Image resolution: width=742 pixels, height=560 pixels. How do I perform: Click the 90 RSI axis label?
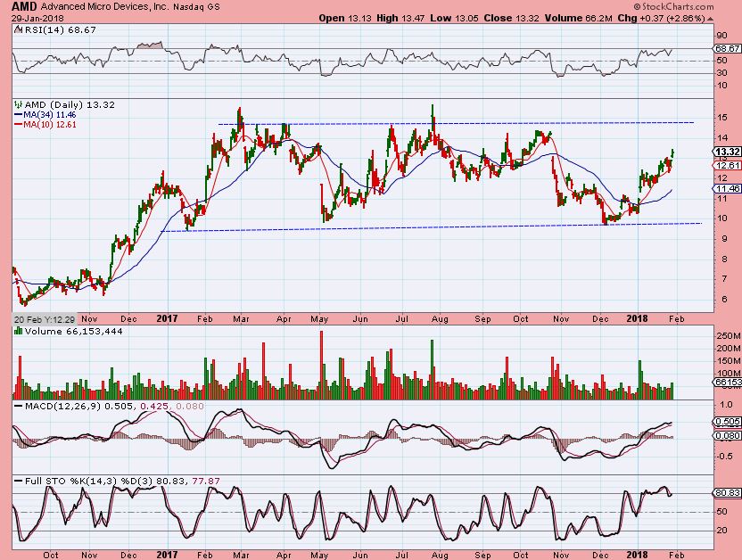(722, 36)
